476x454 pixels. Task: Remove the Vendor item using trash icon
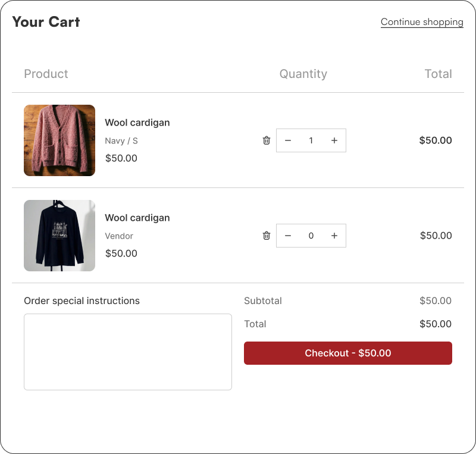[x=266, y=236]
